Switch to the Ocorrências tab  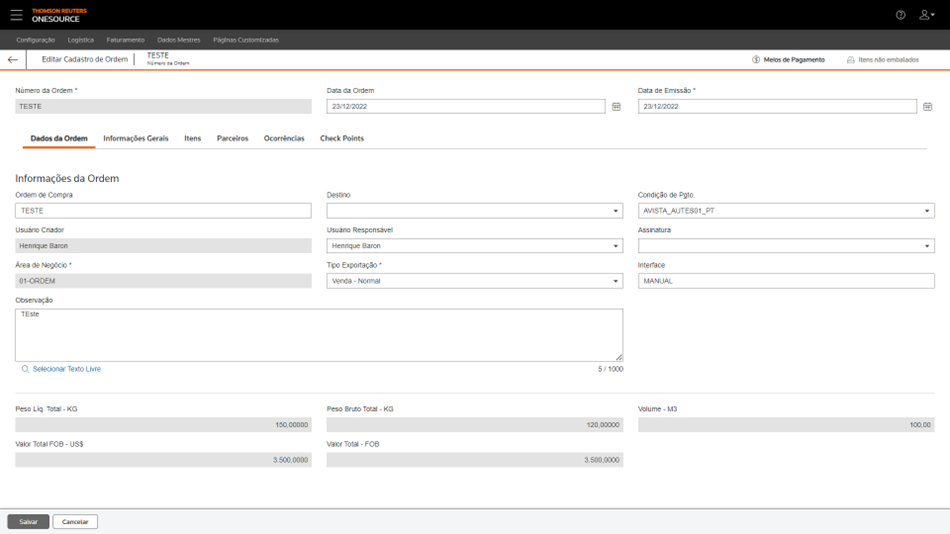(284, 139)
